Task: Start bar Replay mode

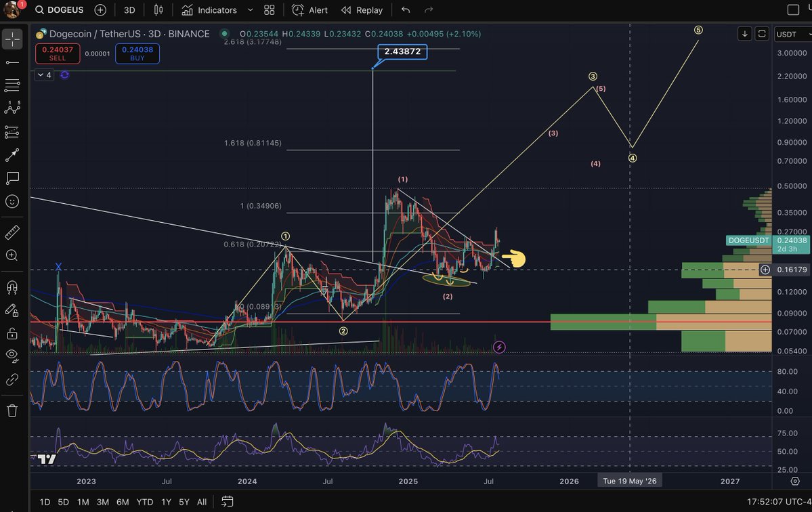Action: coord(362,10)
